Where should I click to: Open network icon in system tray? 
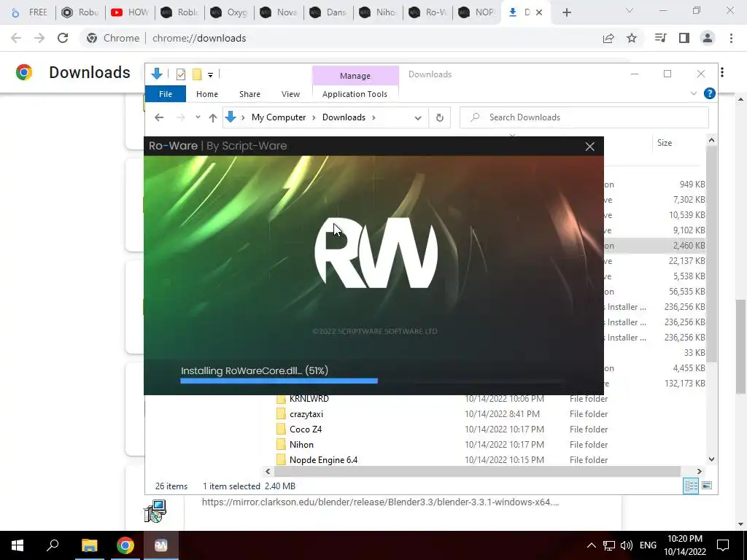pyautogui.click(x=609, y=545)
